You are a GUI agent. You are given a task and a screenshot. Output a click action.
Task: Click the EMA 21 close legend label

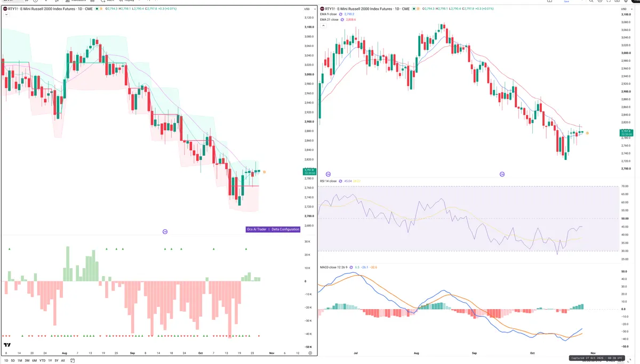point(329,20)
